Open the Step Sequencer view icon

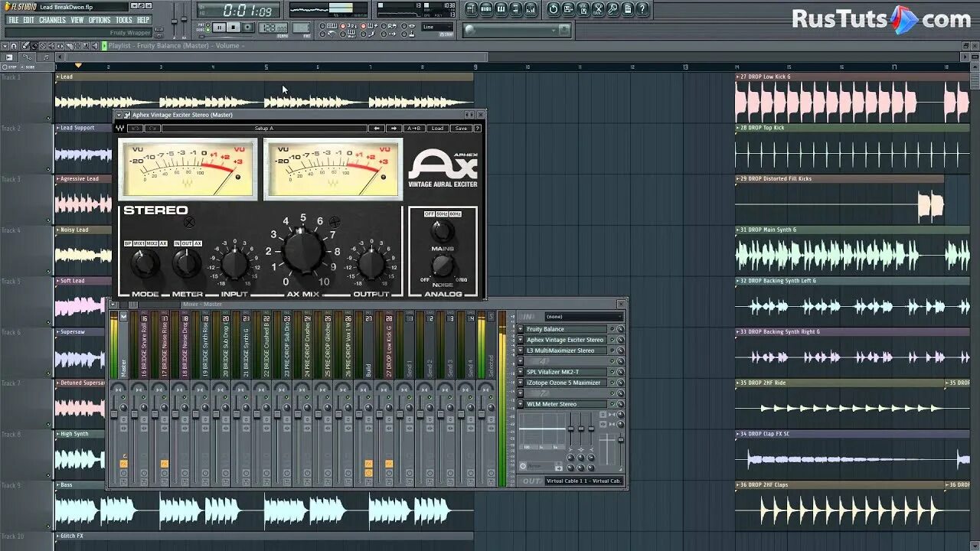click(x=486, y=9)
